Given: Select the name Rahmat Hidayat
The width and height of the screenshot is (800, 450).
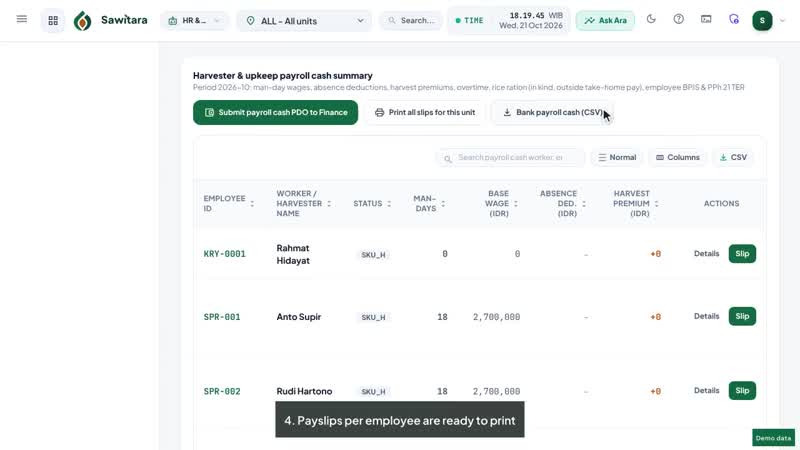Looking at the screenshot, I should 293,254.
